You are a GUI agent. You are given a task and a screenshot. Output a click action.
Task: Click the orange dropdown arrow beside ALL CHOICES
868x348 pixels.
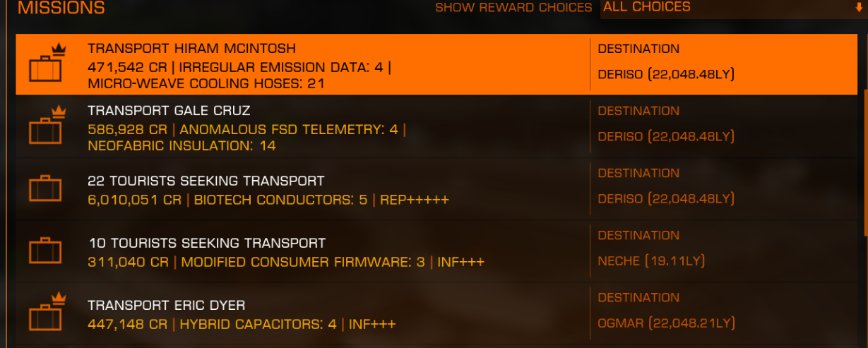(x=859, y=8)
